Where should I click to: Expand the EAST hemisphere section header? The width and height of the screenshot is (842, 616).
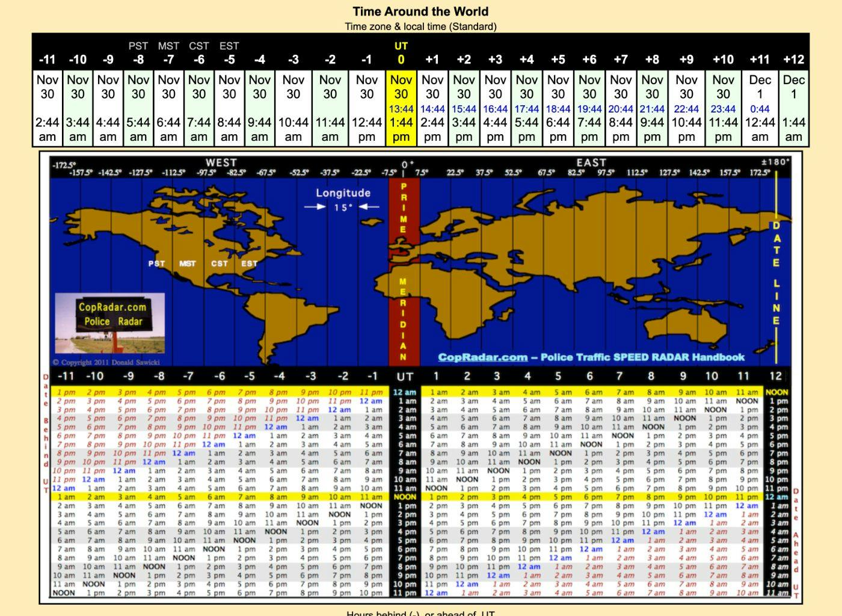click(590, 163)
